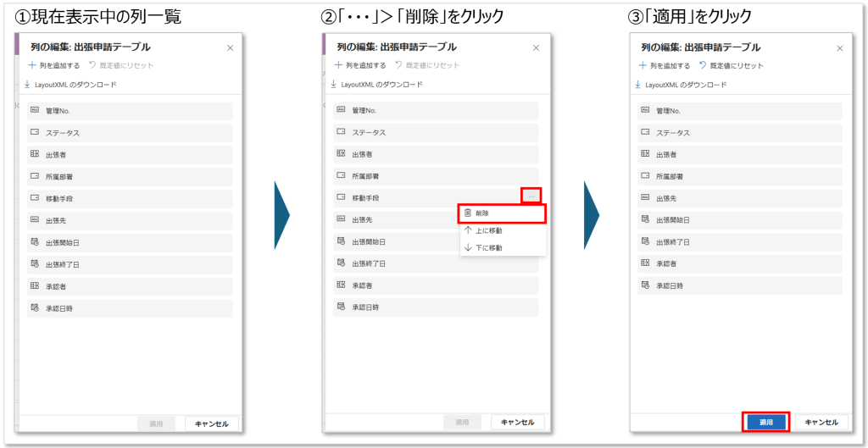Click the 管理No. column icon in step 1 panel
Screen dimensions: 868x448
pyautogui.click(x=35, y=110)
